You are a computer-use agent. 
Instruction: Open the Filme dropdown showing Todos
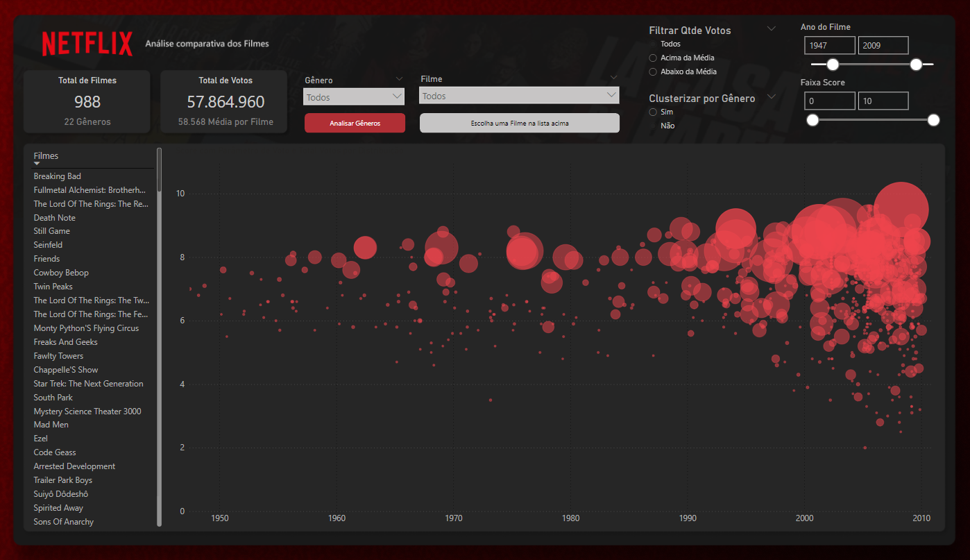(x=519, y=96)
